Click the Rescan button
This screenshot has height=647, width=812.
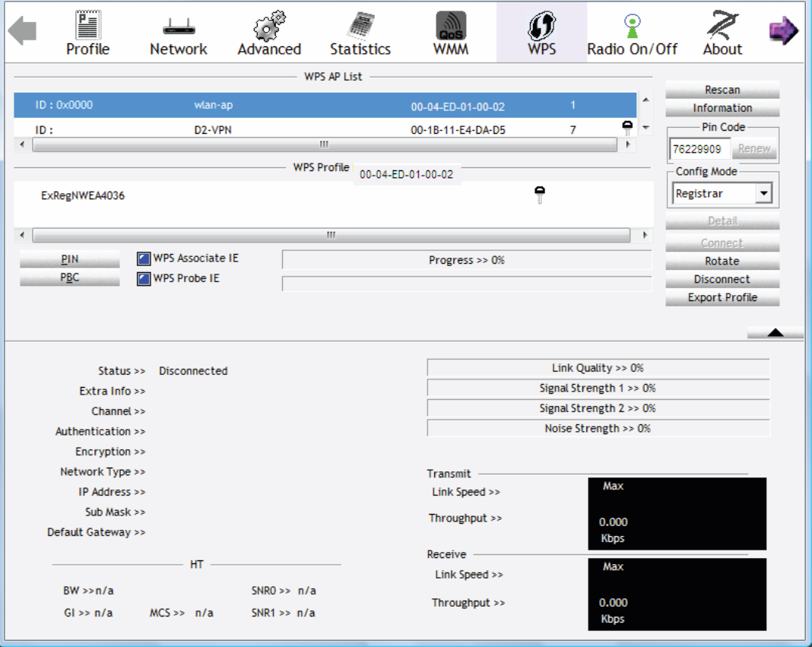point(722,90)
